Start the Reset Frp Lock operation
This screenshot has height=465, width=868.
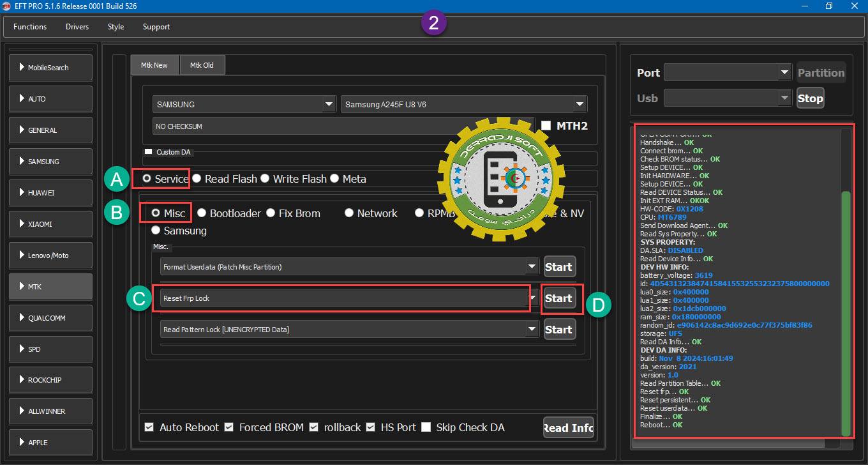coord(558,298)
